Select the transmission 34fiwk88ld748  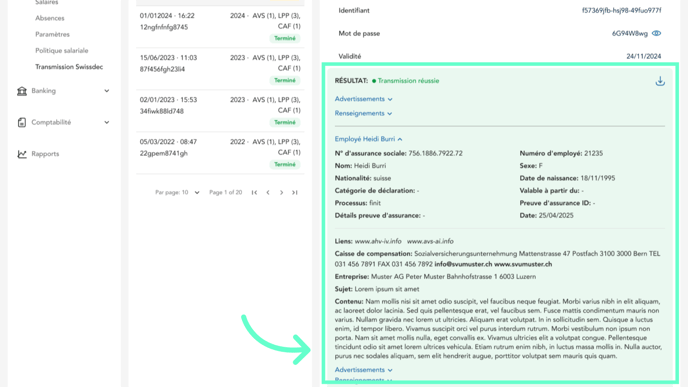click(x=220, y=111)
